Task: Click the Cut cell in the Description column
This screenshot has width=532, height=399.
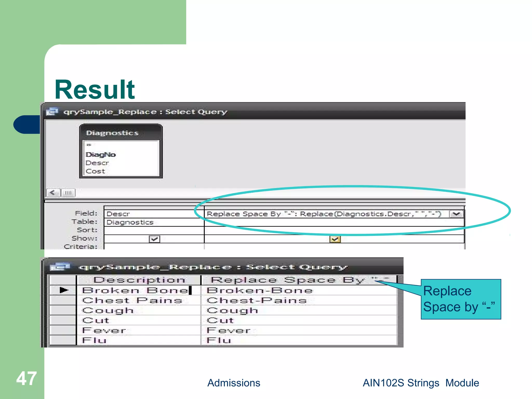Action: (139, 320)
